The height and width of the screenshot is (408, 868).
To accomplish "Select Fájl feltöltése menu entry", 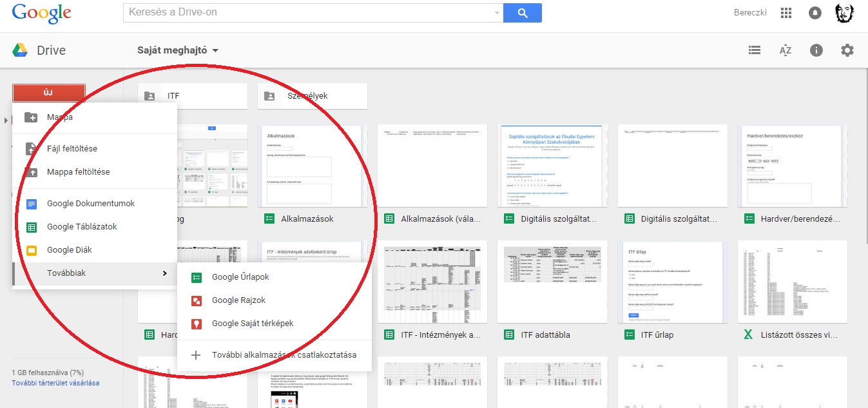I will click(72, 149).
